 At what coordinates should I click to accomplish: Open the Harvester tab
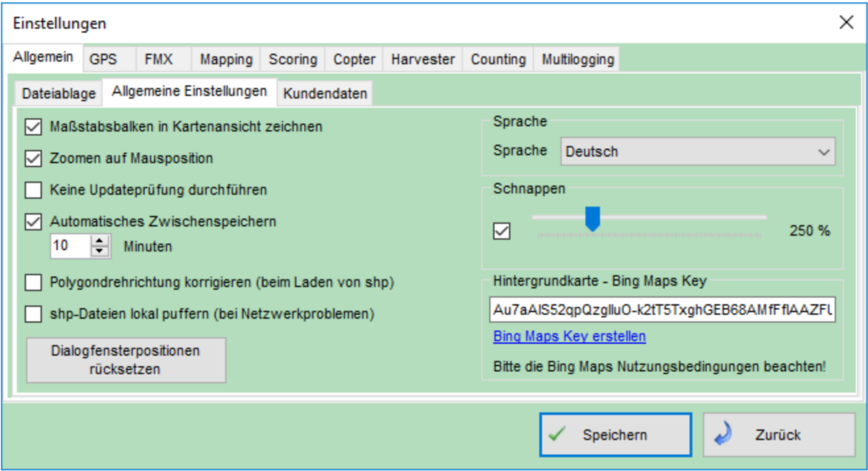coord(422,59)
